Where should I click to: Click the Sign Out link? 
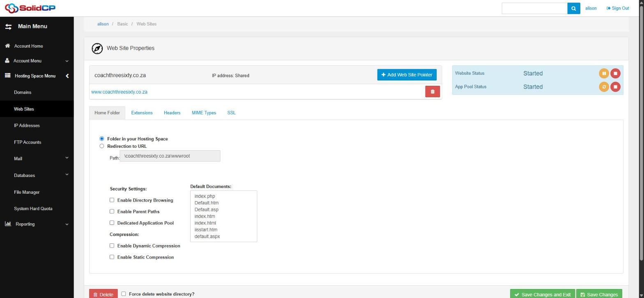[617, 8]
